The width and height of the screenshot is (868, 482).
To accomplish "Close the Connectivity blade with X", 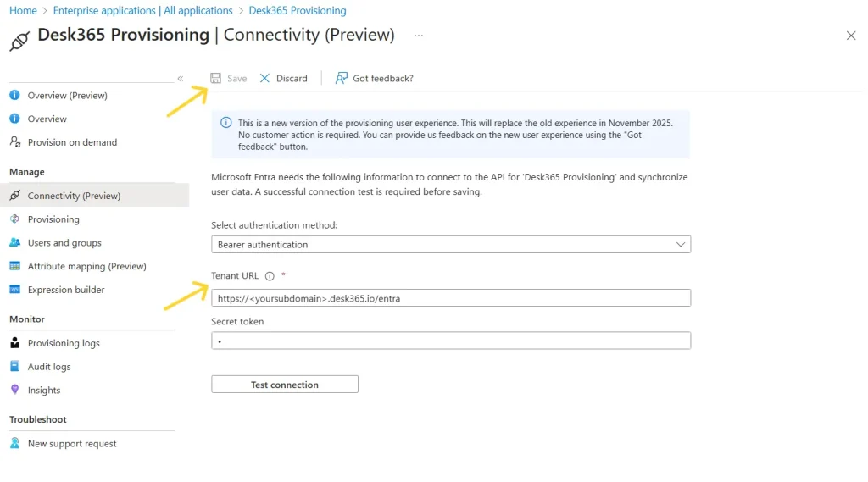I will point(851,36).
